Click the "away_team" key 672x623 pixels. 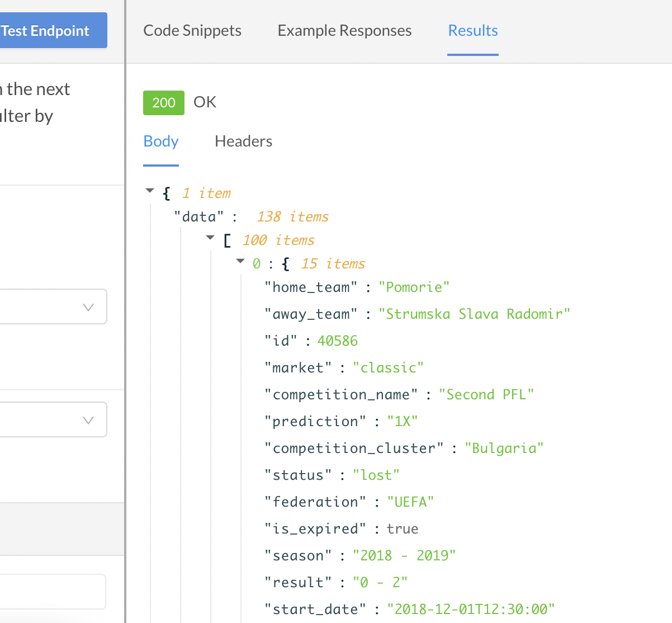(x=311, y=314)
